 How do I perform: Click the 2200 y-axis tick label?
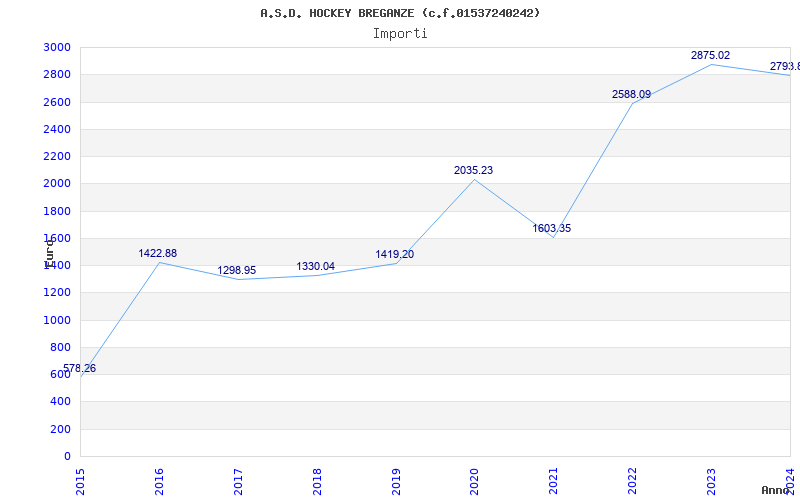[57, 156]
